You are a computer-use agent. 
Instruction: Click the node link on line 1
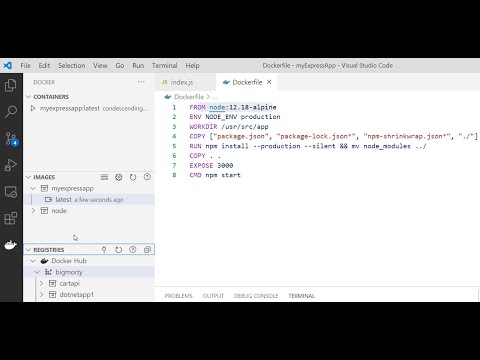217,107
